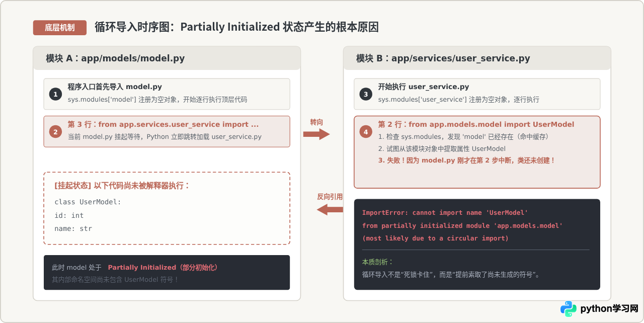Click text 当前 model.py 挂起等待
The image size is (644, 323).
(x=165, y=137)
